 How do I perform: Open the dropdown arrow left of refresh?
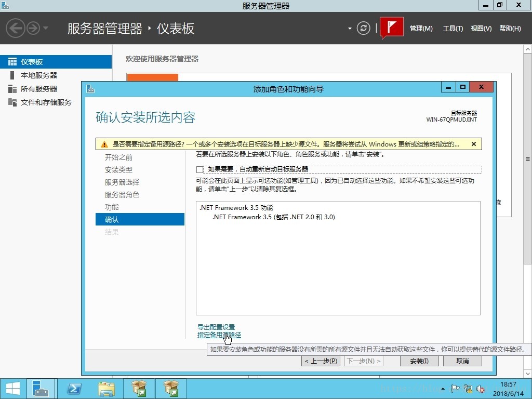point(350,29)
